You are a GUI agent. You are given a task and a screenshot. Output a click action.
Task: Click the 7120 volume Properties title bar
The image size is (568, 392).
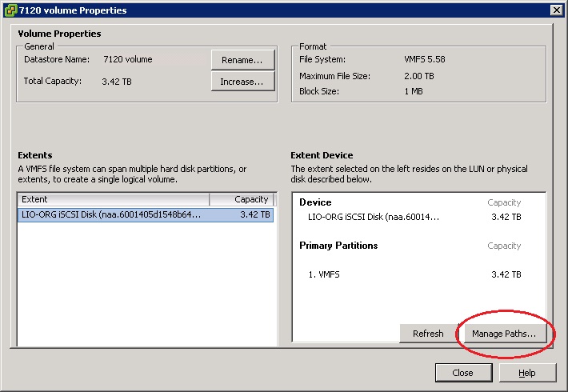pyautogui.click(x=240, y=10)
